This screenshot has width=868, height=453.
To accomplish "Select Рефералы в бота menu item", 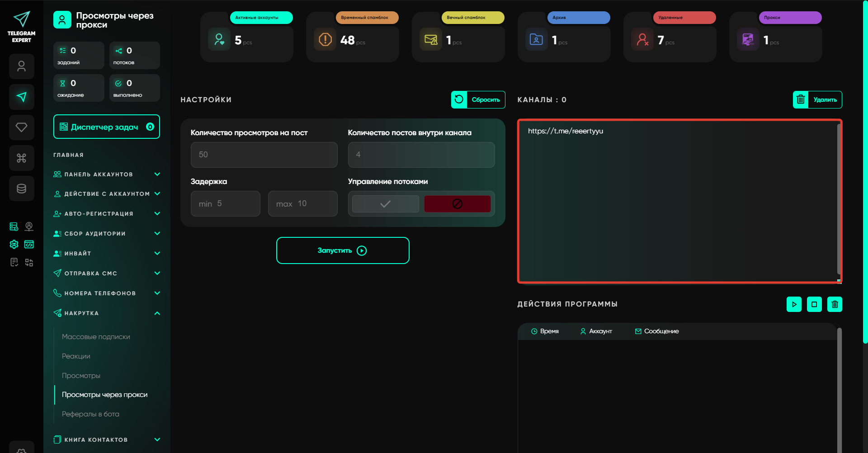I will [x=90, y=414].
